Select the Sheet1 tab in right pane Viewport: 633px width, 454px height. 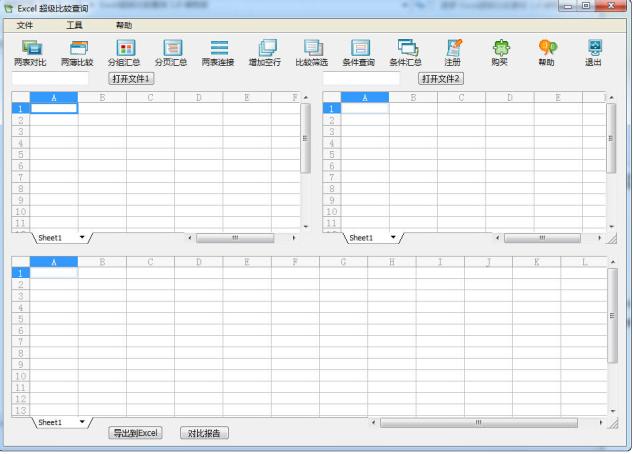tap(361, 238)
